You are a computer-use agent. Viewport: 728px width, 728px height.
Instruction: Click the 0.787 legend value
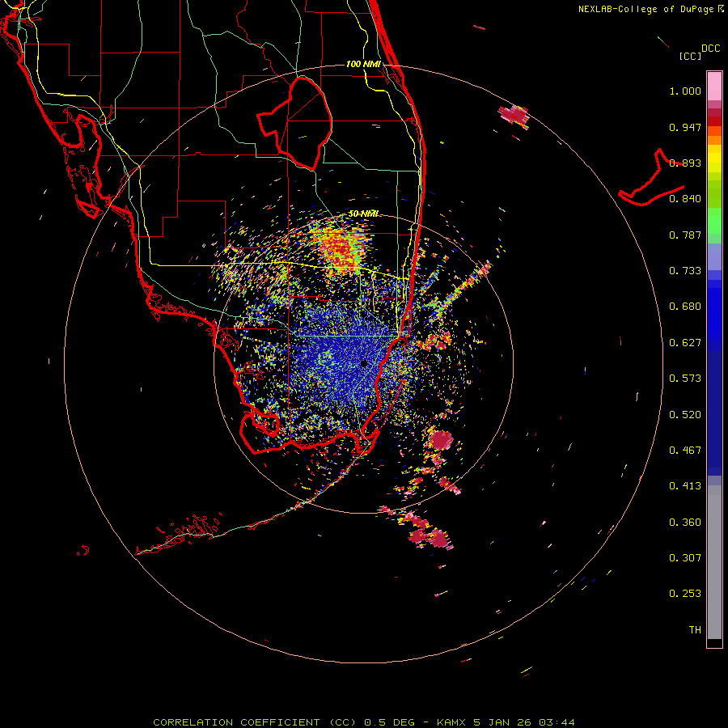coord(685,235)
